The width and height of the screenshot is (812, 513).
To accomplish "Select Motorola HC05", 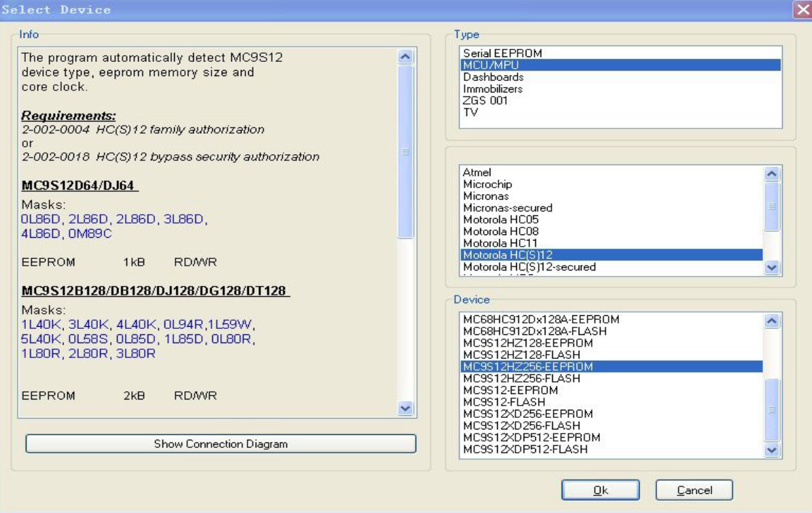I will 611,219.
